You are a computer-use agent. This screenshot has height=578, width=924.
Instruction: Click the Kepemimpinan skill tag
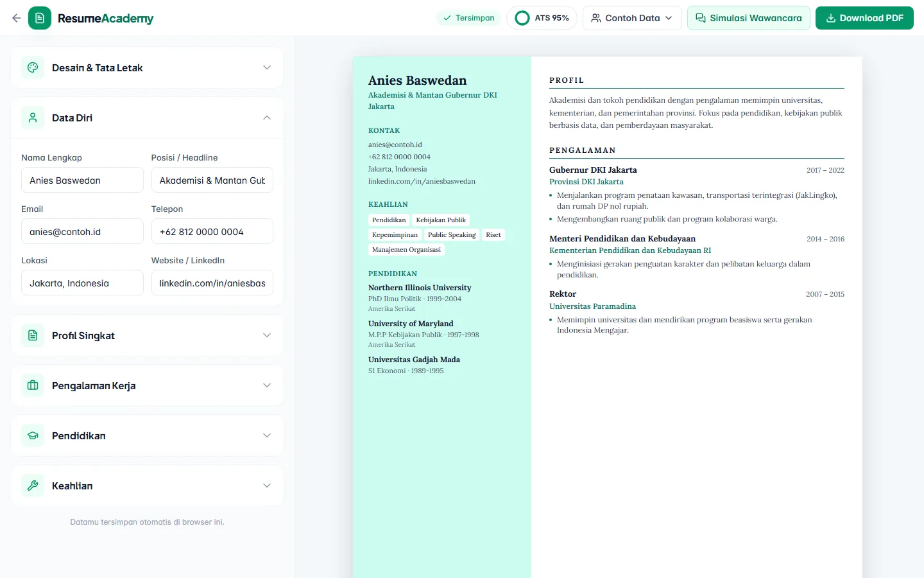(395, 234)
